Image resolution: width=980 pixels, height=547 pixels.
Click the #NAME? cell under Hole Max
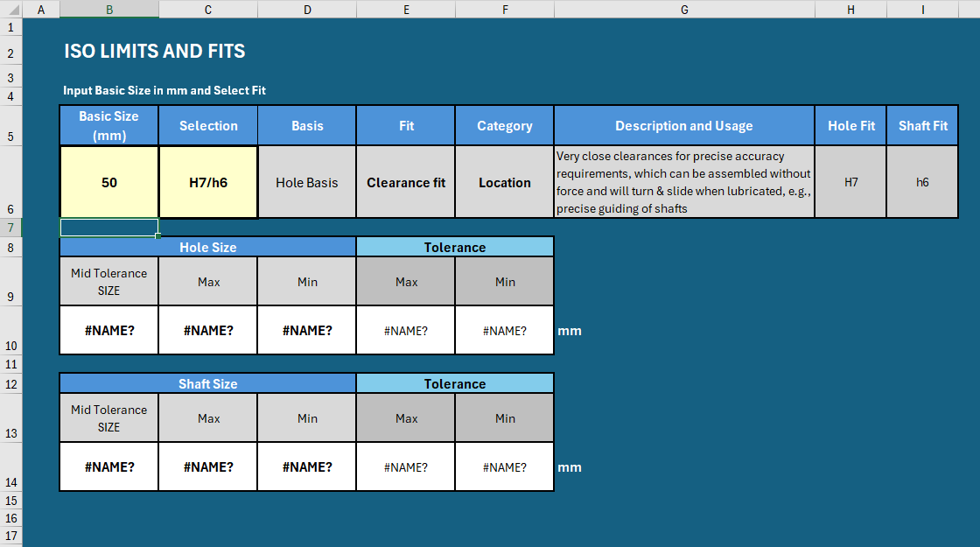coord(206,330)
